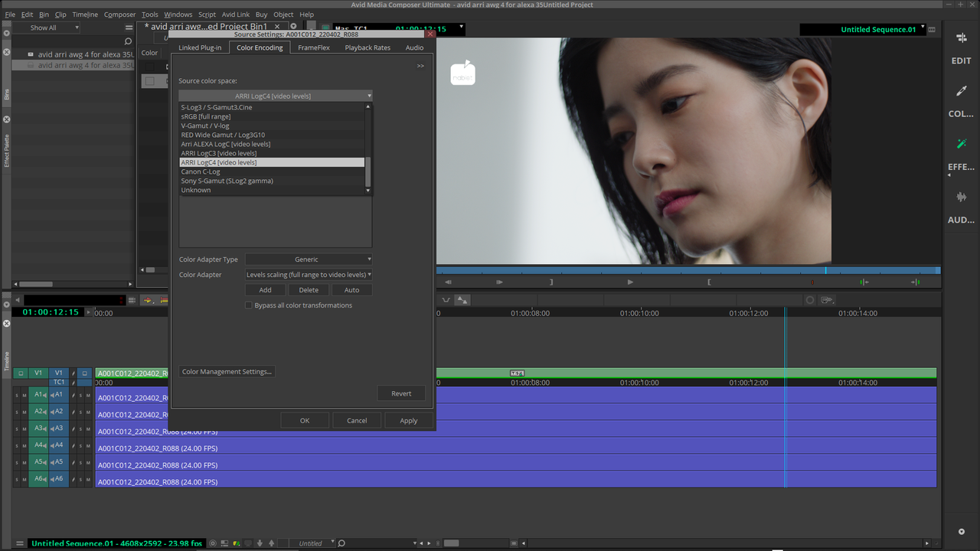This screenshot has height=551, width=980.
Task: Open the Composer menu
Action: click(x=119, y=15)
